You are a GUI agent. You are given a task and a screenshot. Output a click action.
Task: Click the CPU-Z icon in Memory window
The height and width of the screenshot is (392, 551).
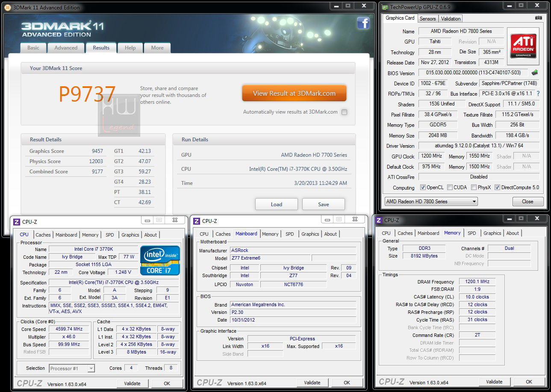(x=379, y=220)
